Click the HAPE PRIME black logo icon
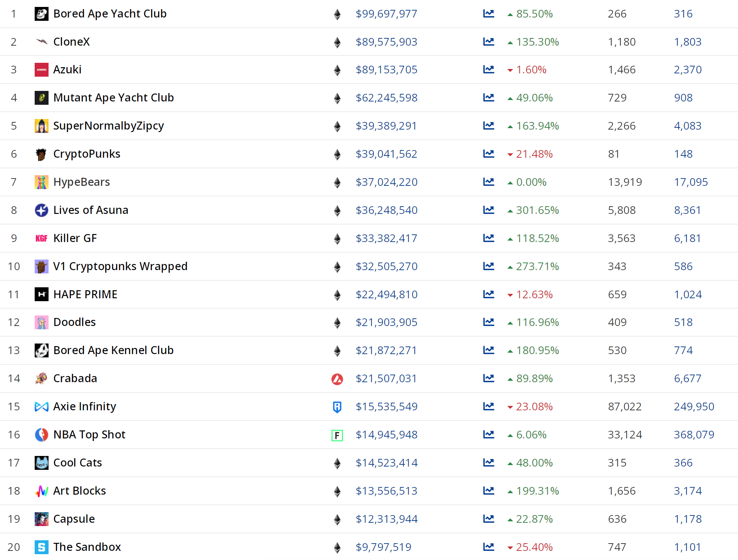This screenshot has width=738, height=560. 41,294
